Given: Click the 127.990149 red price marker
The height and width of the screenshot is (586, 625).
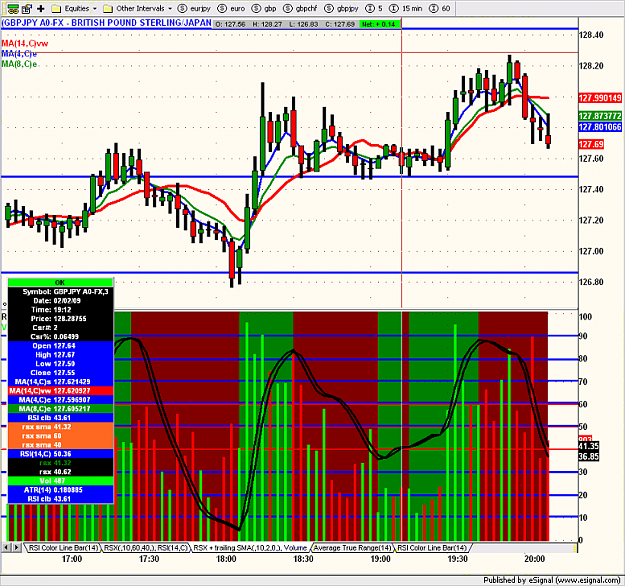Looking at the screenshot, I should [600, 98].
